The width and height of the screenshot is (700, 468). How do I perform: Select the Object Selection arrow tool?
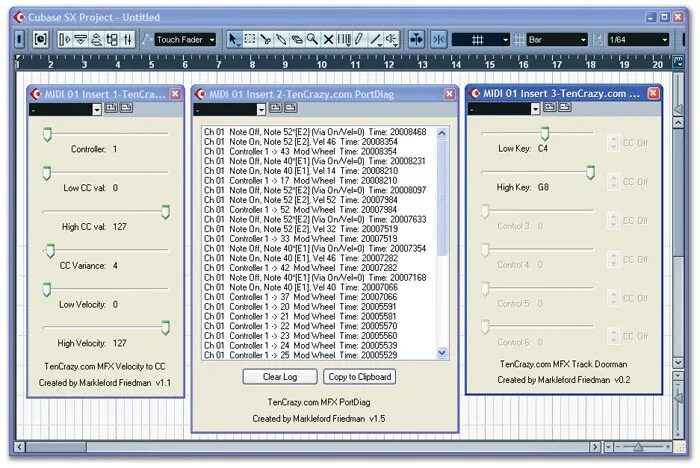(x=233, y=40)
